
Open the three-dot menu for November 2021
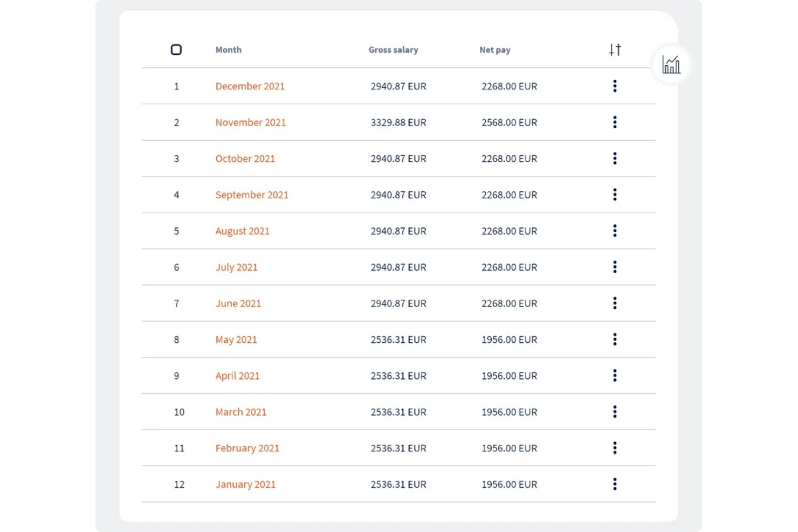(x=615, y=122)
